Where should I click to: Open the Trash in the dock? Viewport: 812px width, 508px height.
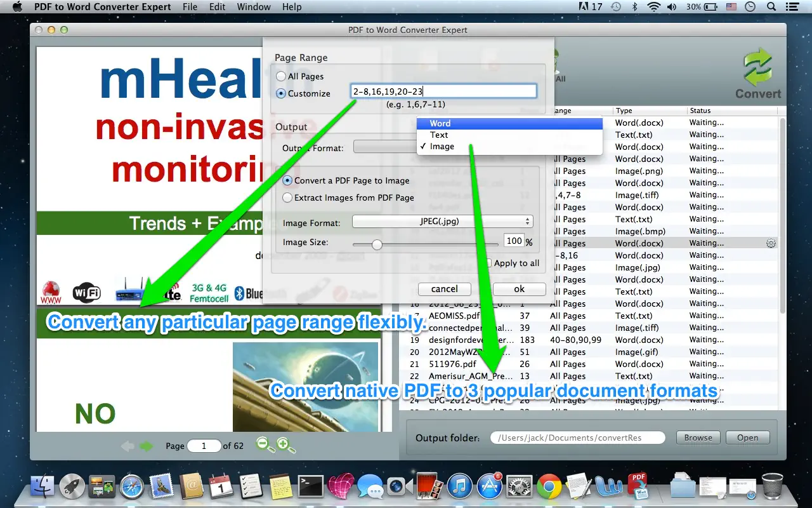772,486
